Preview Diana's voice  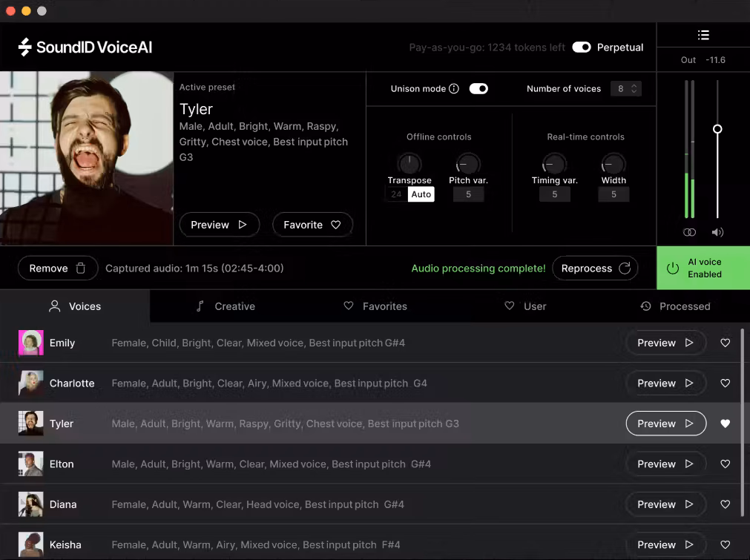[x=666, y=504]
